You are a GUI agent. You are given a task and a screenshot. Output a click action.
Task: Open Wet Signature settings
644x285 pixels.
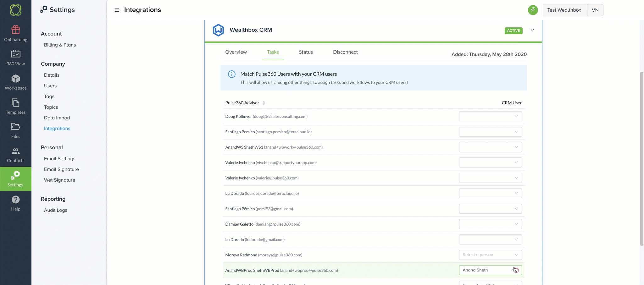tap(59, 180)
